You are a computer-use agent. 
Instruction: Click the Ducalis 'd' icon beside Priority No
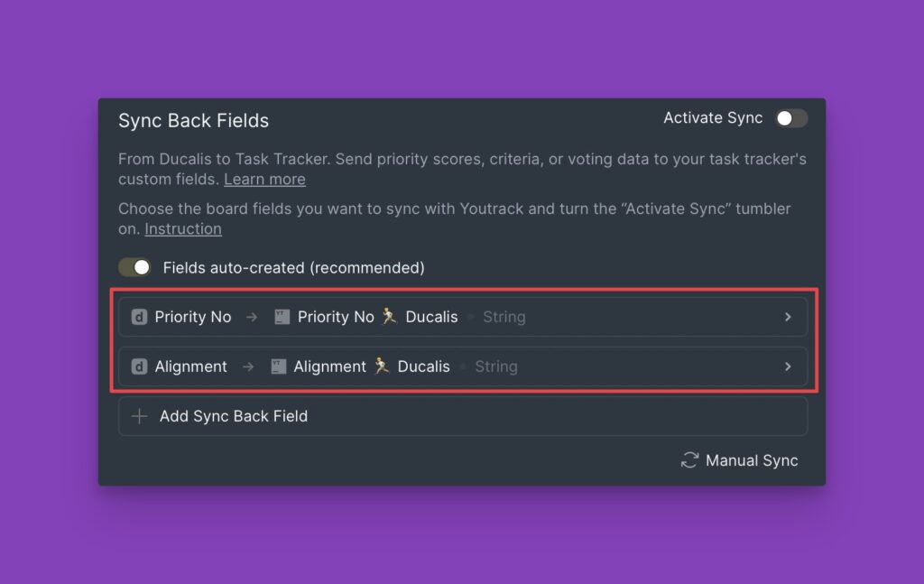(140, 317)
